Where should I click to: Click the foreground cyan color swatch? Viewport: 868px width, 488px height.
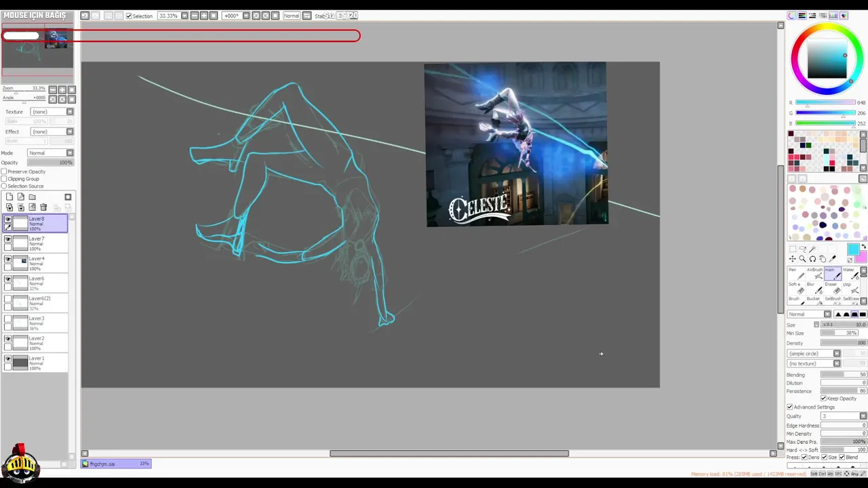click(852, 249)
